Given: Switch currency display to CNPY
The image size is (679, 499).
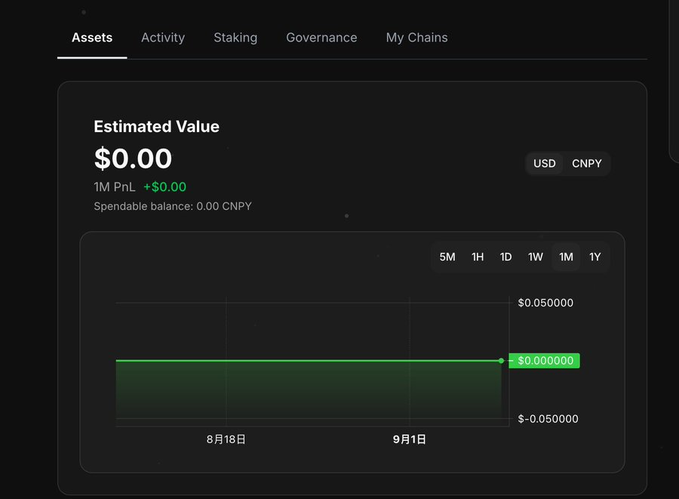Looking at the screenshot, I should 587,164.
